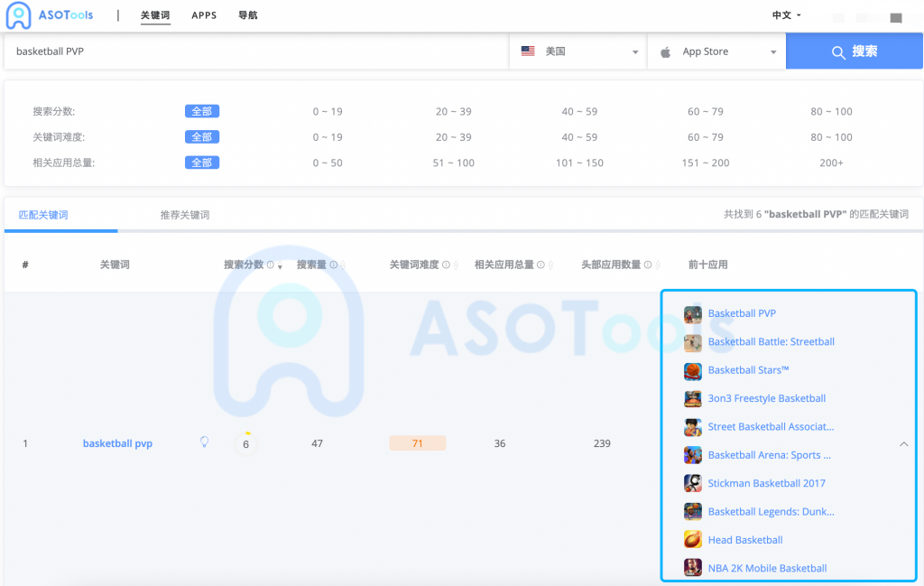924x586 pixels.
Task: Click the search score gauge showing 6
Action: 246,443
